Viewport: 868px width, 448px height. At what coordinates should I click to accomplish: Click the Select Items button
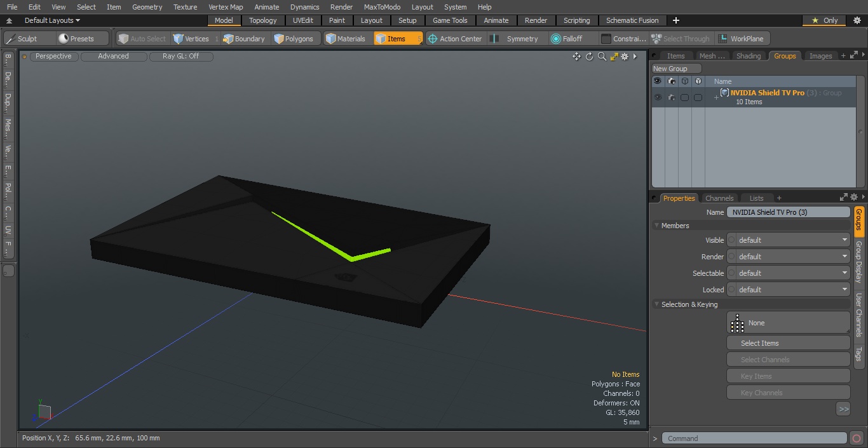(x=789, y=343)
